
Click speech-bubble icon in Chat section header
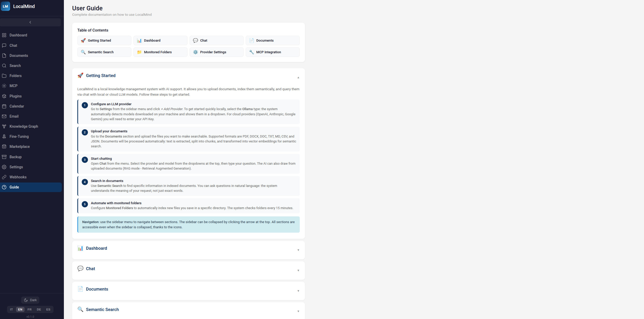click(x=80, y=269)
